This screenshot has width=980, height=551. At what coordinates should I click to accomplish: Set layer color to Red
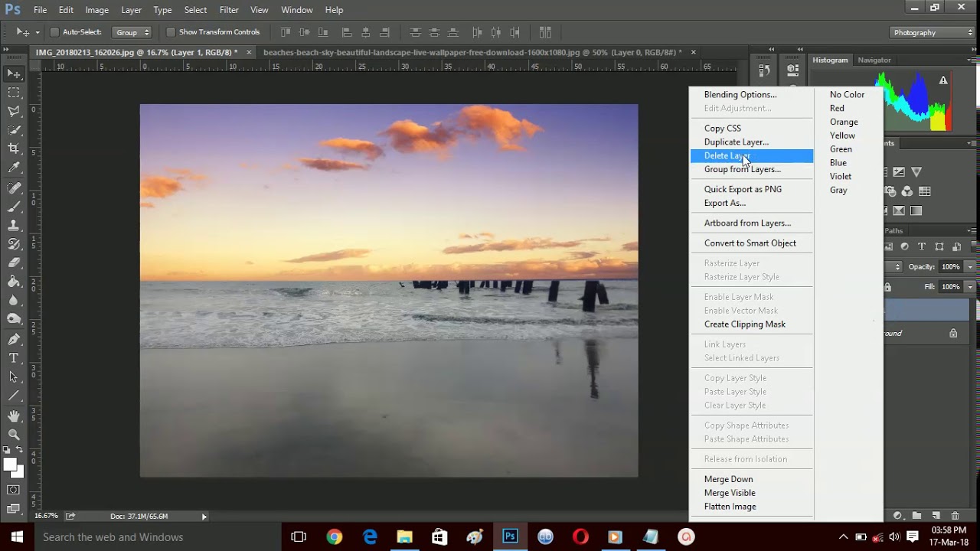[837, 109]
